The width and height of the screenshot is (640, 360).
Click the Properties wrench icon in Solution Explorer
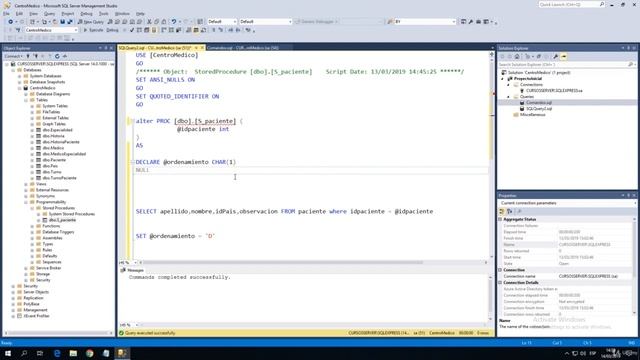coord(556,57)
